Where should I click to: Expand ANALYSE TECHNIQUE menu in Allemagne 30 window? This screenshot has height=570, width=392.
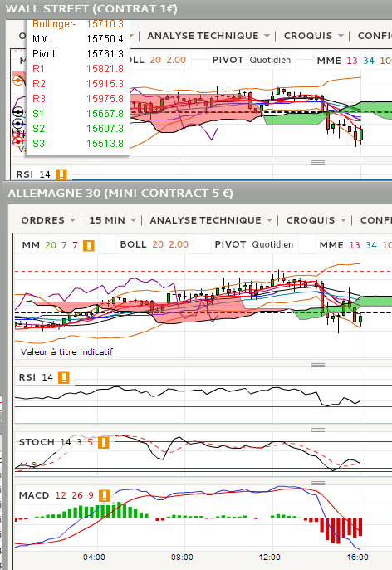coord(211,220)
